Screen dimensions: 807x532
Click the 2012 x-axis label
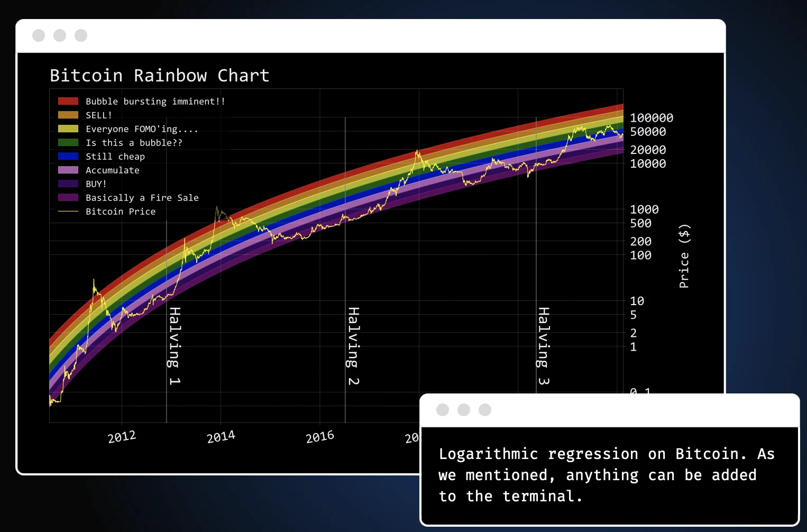point(122,437)
